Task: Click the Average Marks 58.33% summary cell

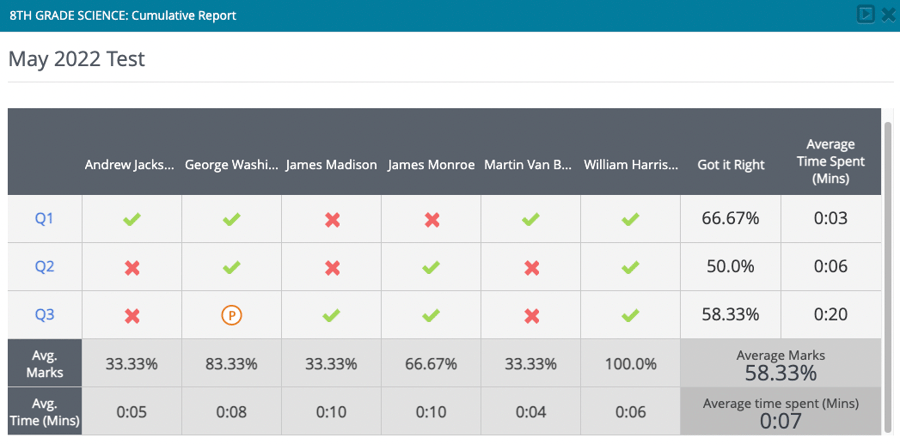Action: [781, 365]
